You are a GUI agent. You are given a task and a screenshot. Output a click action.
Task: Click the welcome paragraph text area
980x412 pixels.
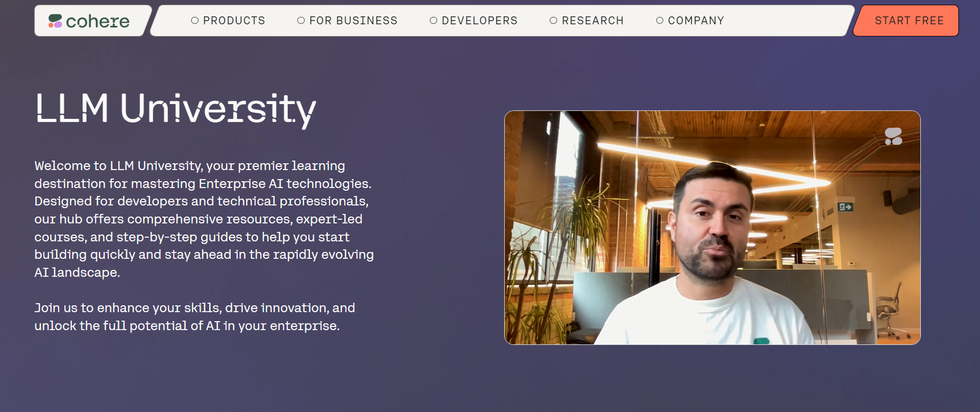(204, 219)
